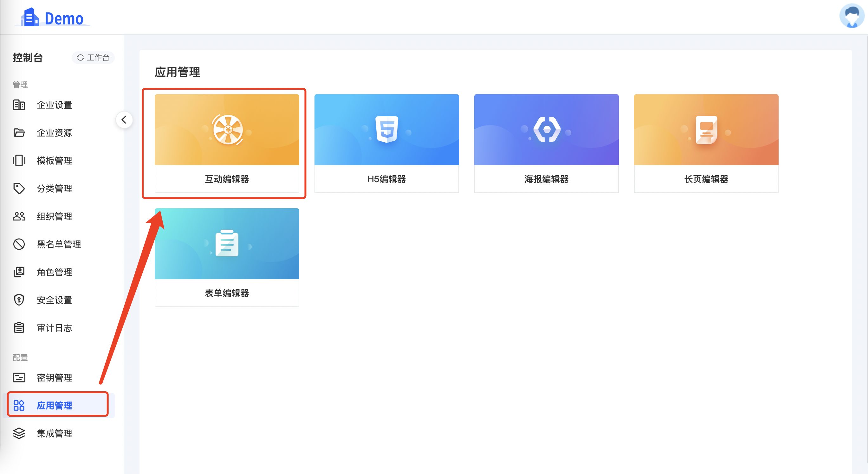
Task: Open the H5编辑器 card label
Action: click(386, 179)
